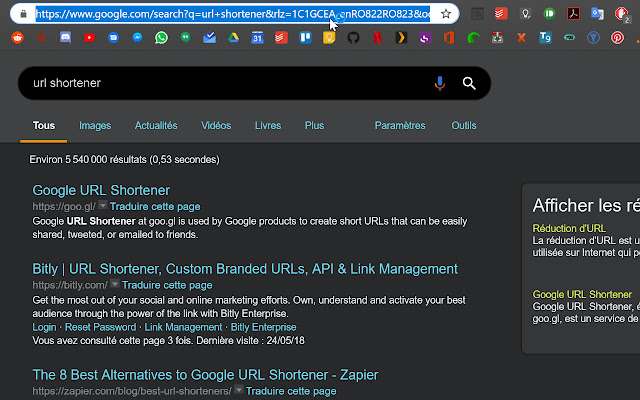The image size is (640, 400).
Task: Expand dropdown arrow next to bitly.com URL
Action: click(115, 283)
